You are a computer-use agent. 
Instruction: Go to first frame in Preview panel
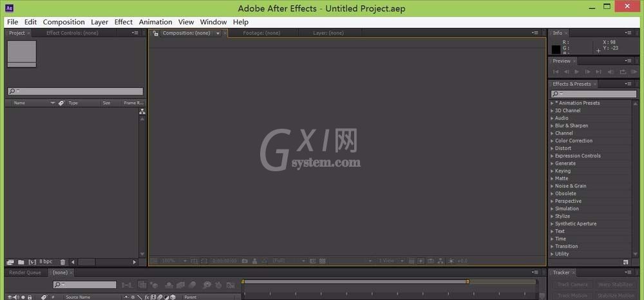556,72
